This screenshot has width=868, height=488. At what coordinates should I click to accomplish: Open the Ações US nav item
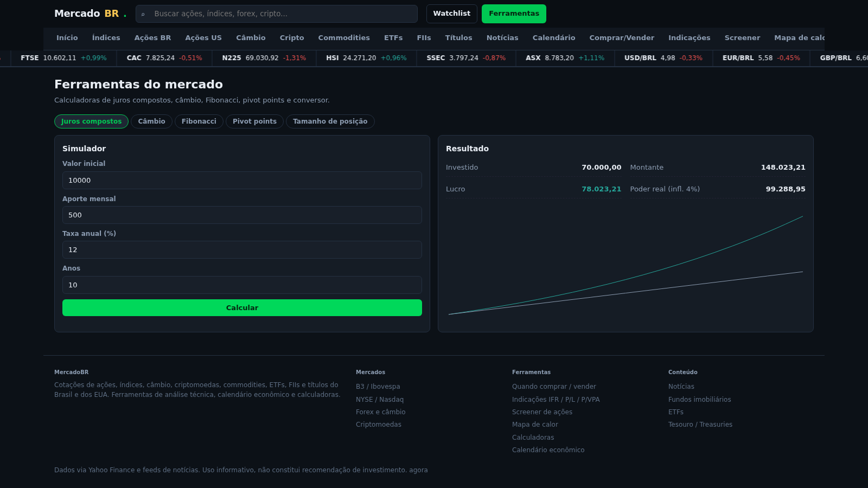[203, 38]
